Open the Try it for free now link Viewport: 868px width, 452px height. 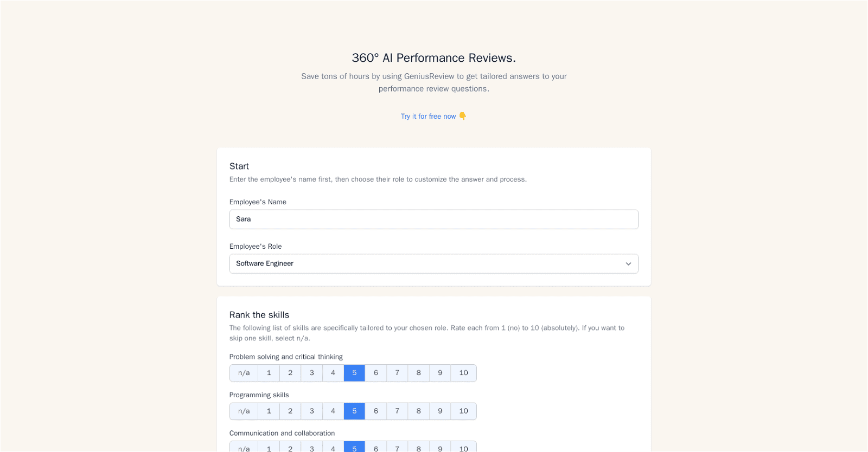tap(428, 116)
